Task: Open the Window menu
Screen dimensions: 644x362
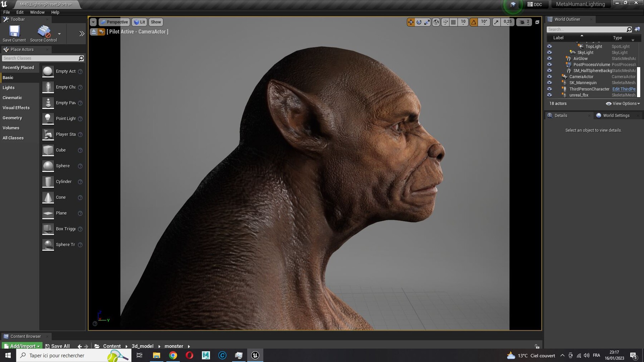Action: tap(37, 12)
